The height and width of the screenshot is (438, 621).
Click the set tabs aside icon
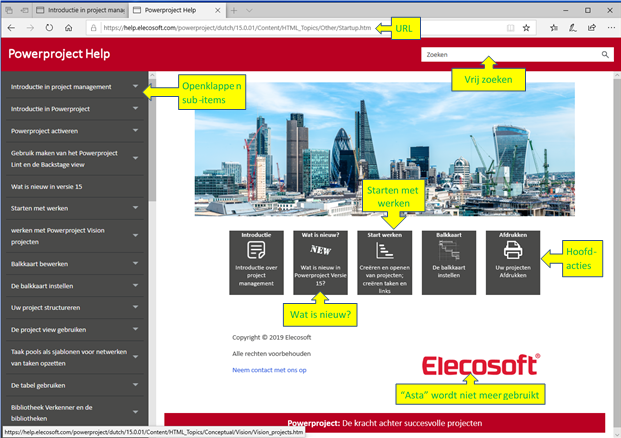click(x=24, y=10)
